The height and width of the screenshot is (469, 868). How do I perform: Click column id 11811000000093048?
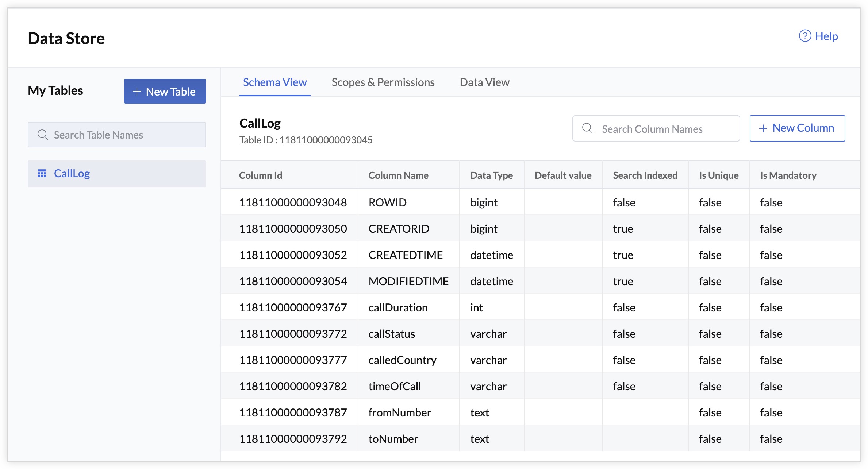coord(293,202)
